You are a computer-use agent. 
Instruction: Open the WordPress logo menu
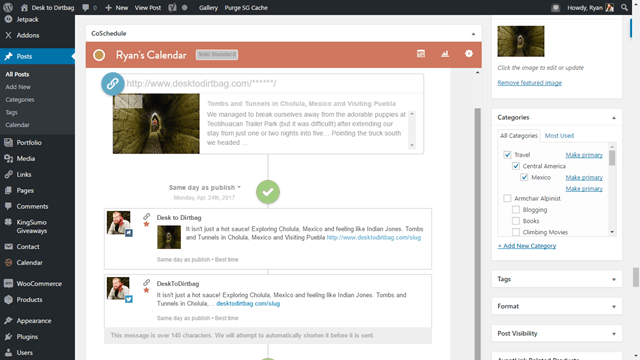point(8,7)
